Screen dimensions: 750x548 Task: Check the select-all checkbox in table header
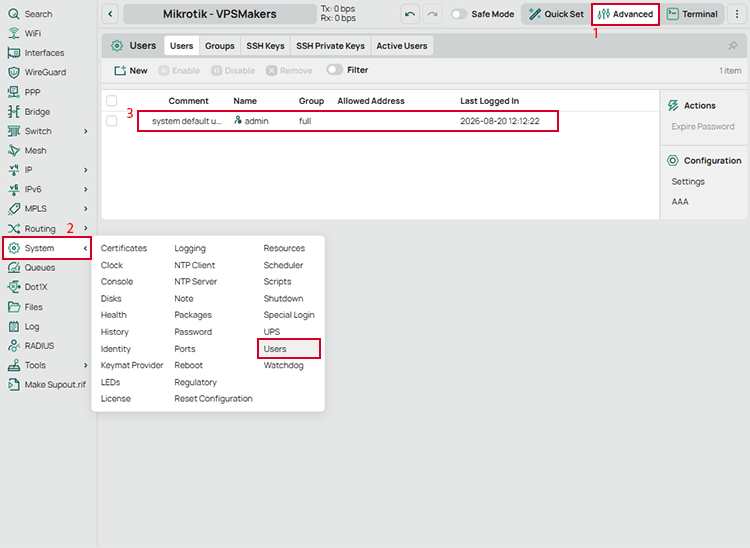coord(111,100)
